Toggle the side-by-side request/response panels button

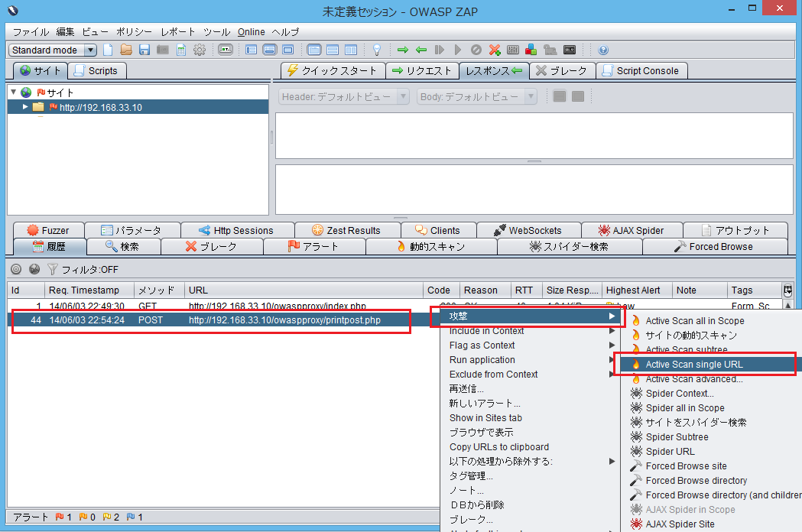tap(351, 50)
